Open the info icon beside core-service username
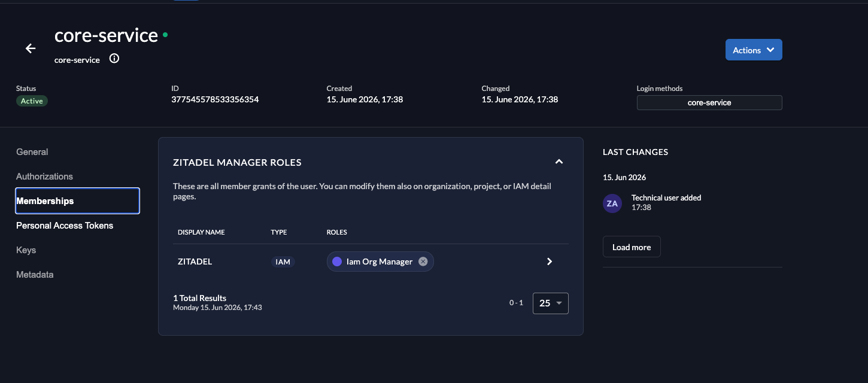Image resolution: width=868 pixels, height=383 pixels. point(114,59)
